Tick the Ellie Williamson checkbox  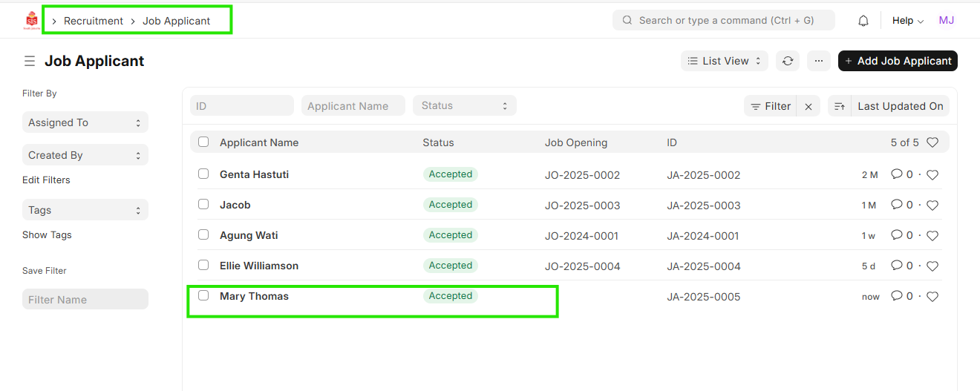click(203, 265)
